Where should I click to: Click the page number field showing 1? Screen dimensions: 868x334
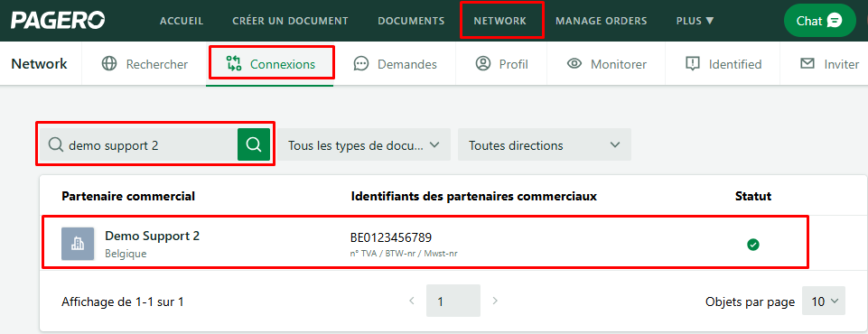click(x=453, y=301)
